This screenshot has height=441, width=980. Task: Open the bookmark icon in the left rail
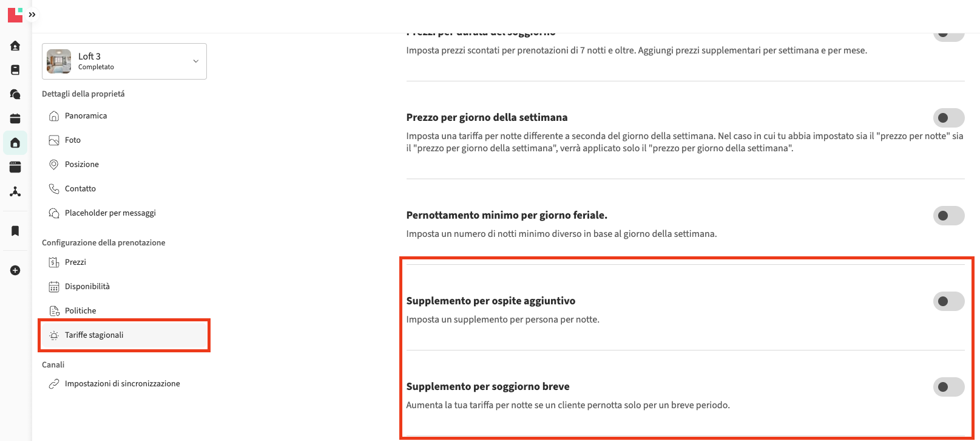click(15, 231)
